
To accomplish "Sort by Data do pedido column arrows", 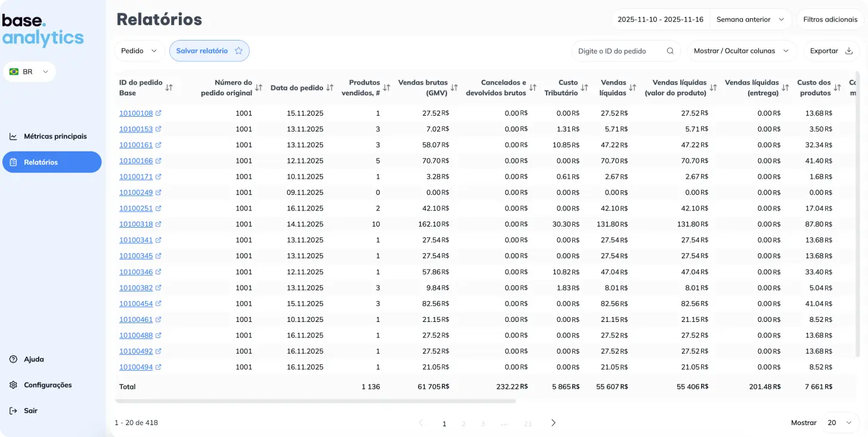I will point(330,88).
